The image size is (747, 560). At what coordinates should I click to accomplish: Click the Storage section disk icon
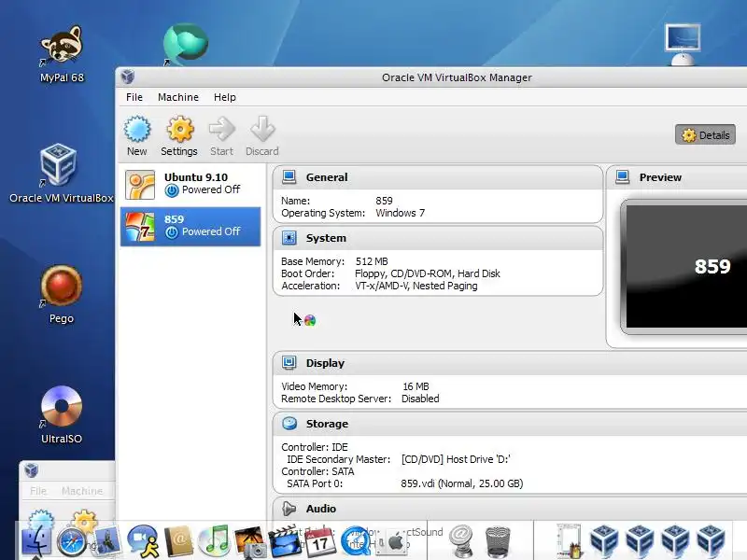(x=289, y=424)
